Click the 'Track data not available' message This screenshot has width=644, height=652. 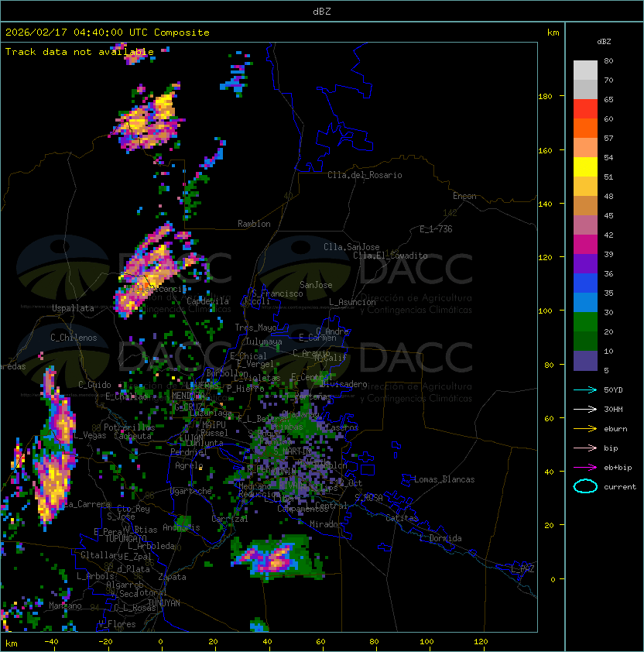(x=80, y=52)
